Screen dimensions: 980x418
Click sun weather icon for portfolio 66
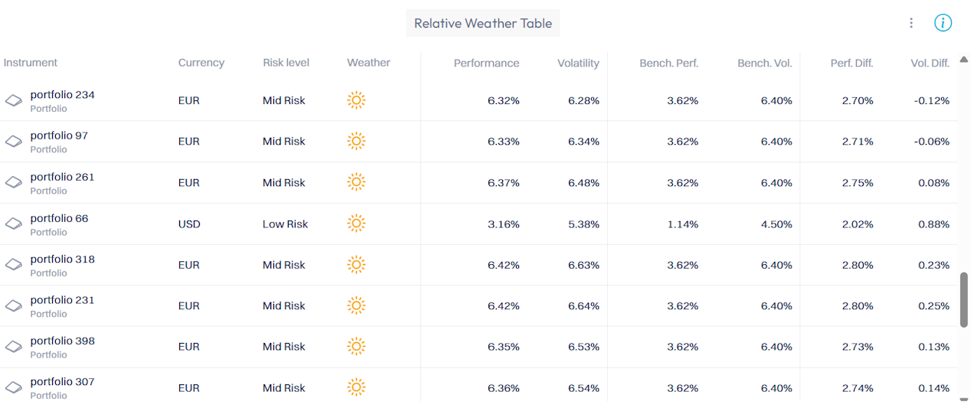(x=356, y=224)
